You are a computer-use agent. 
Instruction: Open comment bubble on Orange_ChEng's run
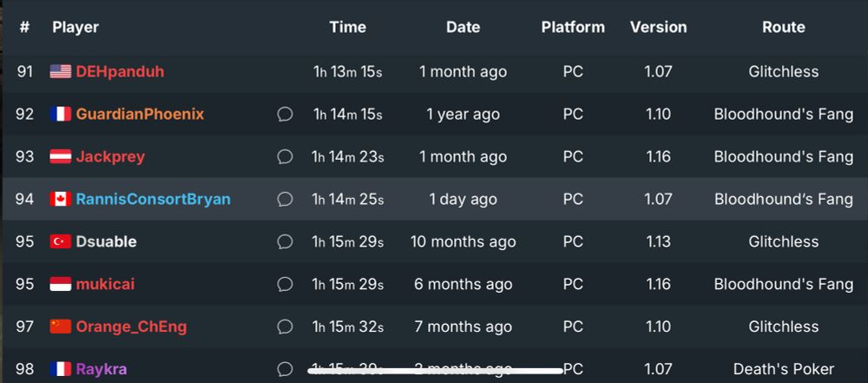(285, 327)
